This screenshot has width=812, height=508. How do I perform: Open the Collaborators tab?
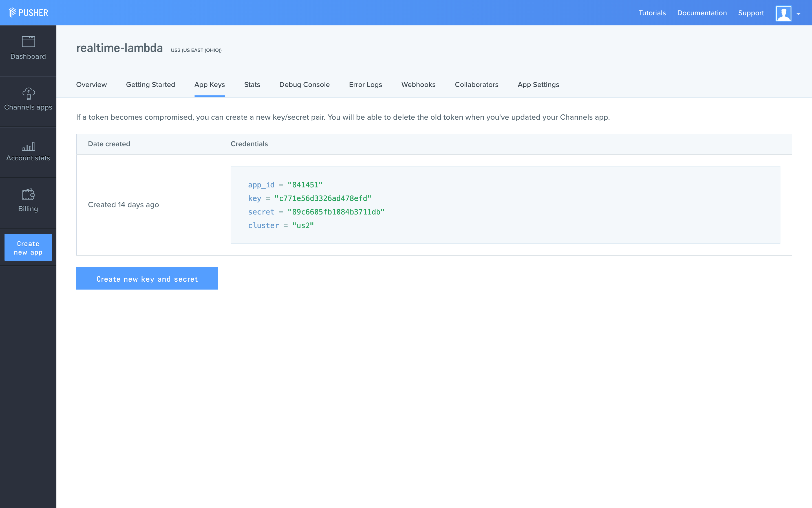click(476, 85)
